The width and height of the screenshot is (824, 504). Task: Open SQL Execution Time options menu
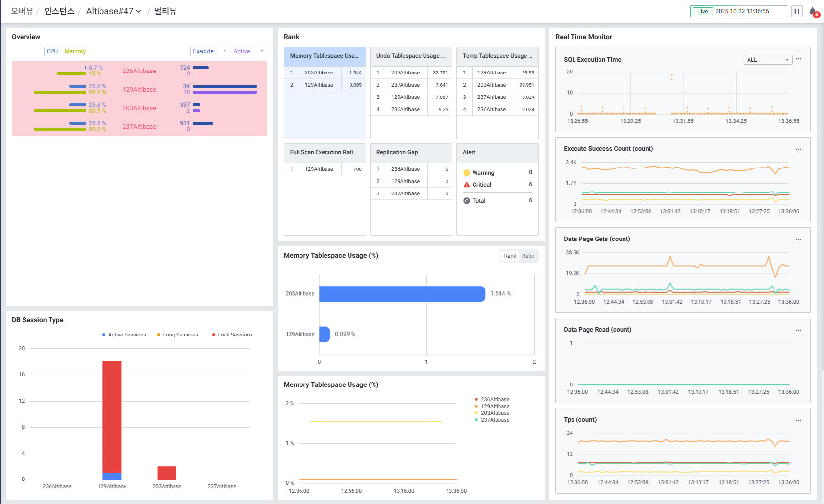point(798,59)
